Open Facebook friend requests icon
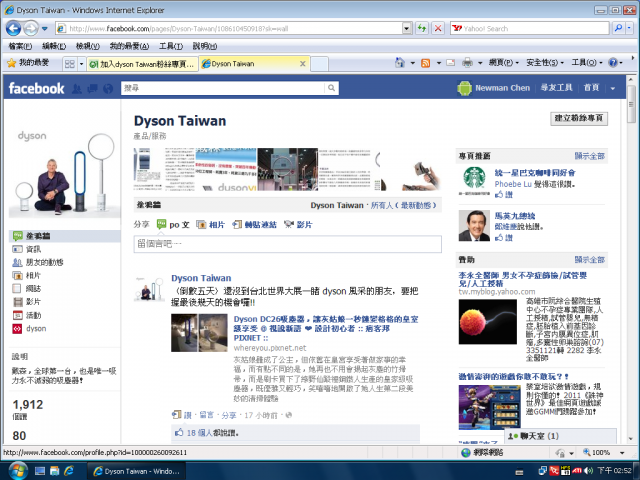The width and height of the screenshot is (640, 480). click(x=77, y=89)
